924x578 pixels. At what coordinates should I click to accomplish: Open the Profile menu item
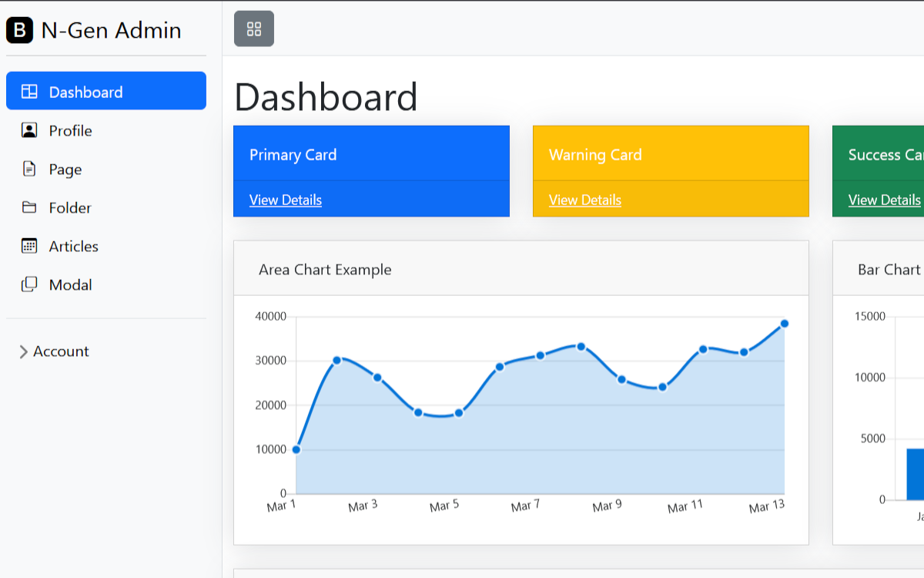click(x=70, y=131)
